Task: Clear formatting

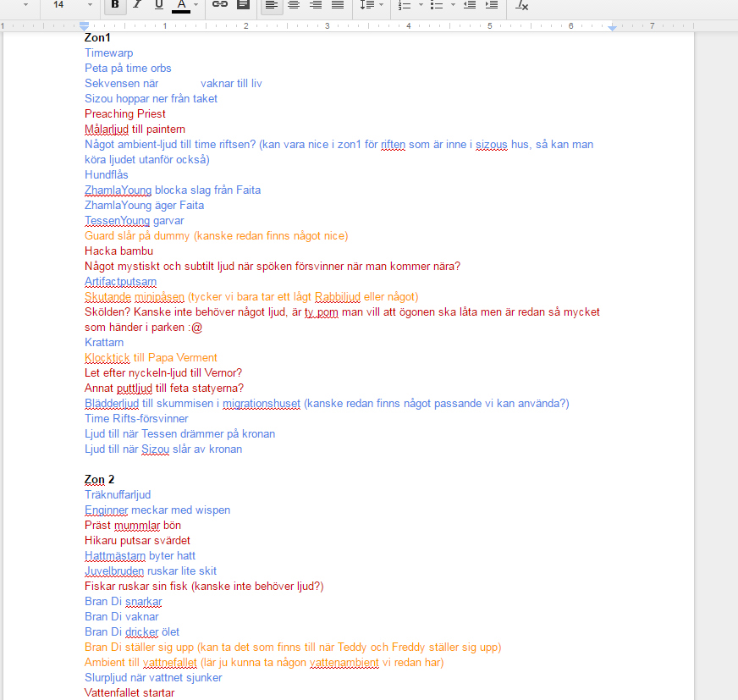Action: (521, 5)
